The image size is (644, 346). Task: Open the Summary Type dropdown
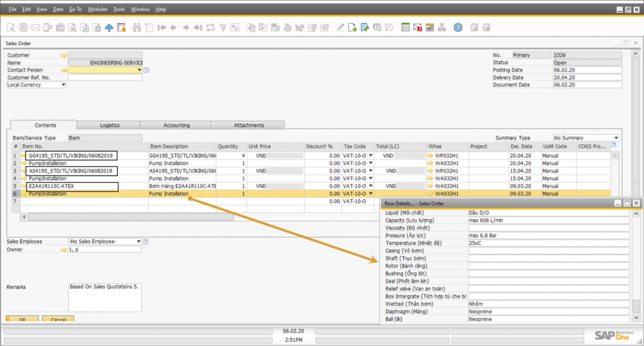[616, 138]
